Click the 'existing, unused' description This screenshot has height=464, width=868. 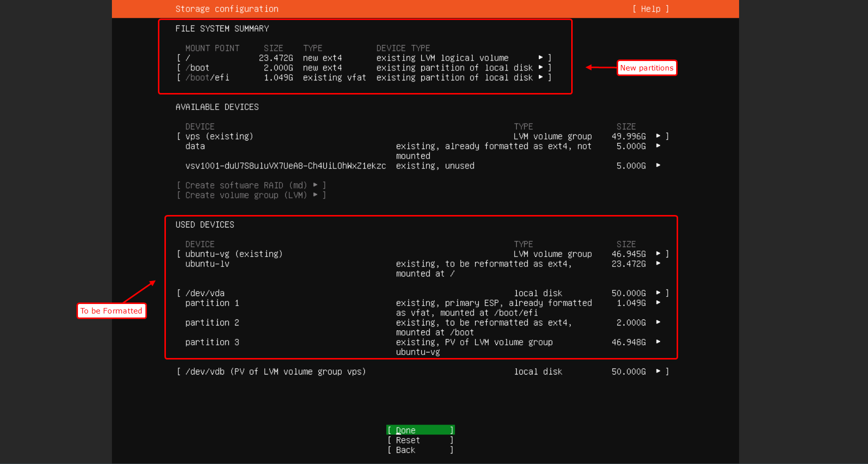435,166
